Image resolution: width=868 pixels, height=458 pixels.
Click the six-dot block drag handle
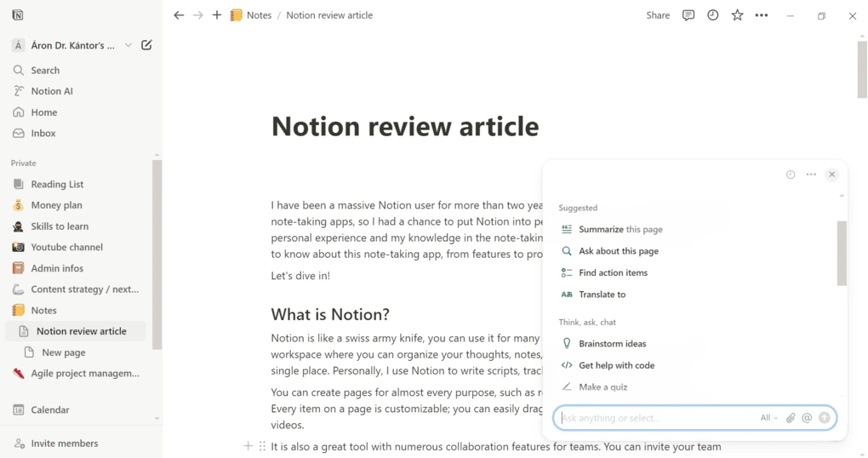coord(262,446)
